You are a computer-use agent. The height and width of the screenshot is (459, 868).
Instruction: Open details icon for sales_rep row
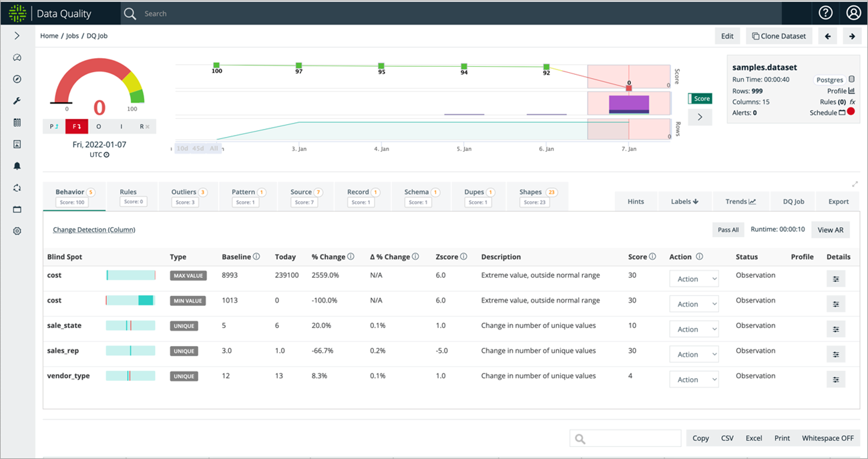pos(836,354)
